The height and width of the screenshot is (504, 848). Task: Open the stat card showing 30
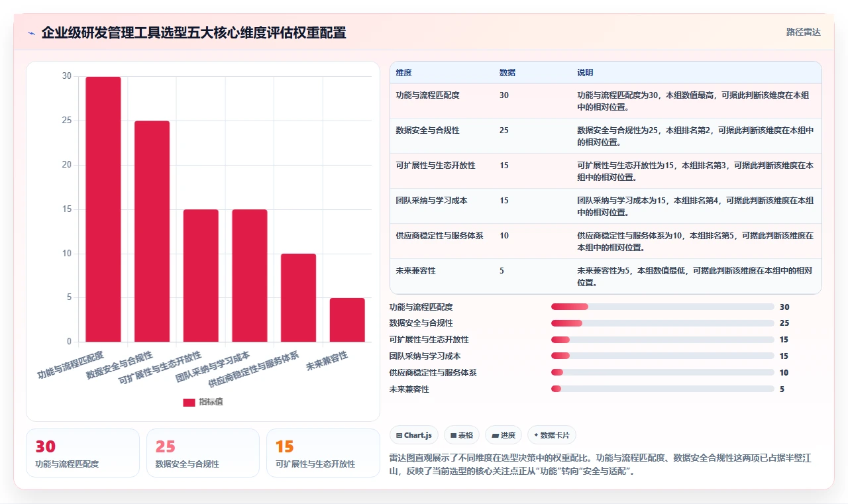click(x=83, y=453)
